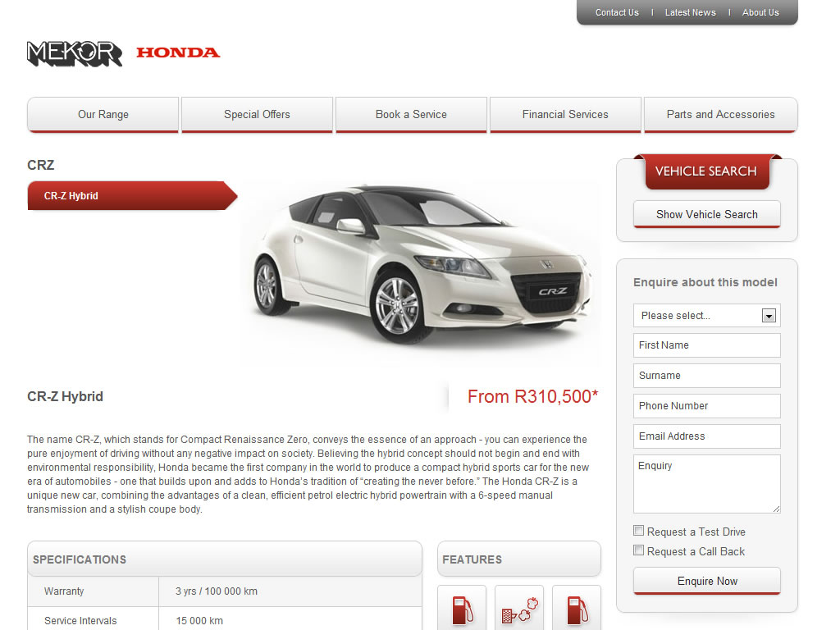This screenshot has height=630, width=840.
Task: Tick the Request a Call Back checkbox
Action: (x=638, y=550)
